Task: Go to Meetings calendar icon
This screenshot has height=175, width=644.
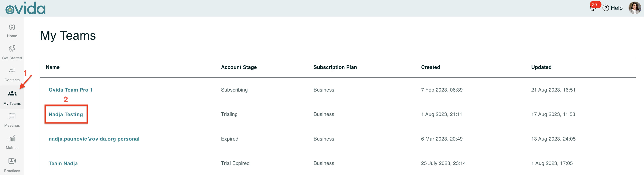Action: [x=12, y=116]
